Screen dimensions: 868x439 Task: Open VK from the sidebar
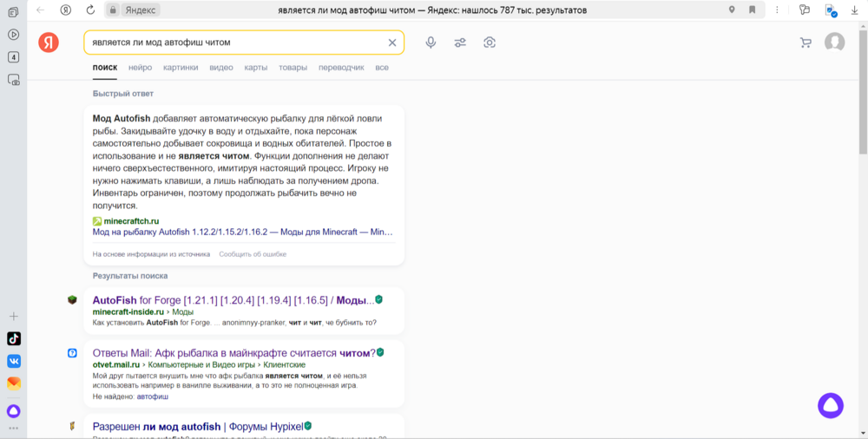click(x=14, y=361)
